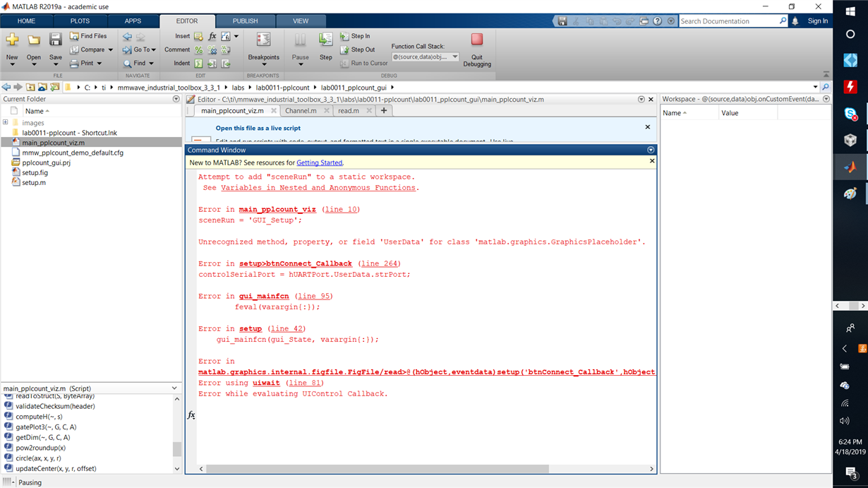The height and width of the screenshot is (488, 868).
Task: Open Command Window actions menu arrow
Action: 651,150
